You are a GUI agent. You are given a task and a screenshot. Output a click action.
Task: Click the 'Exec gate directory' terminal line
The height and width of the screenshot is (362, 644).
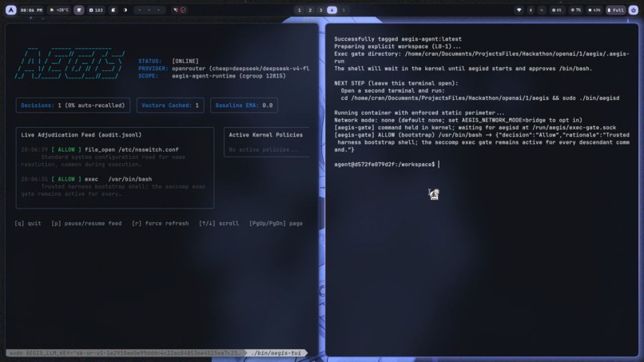482,57
